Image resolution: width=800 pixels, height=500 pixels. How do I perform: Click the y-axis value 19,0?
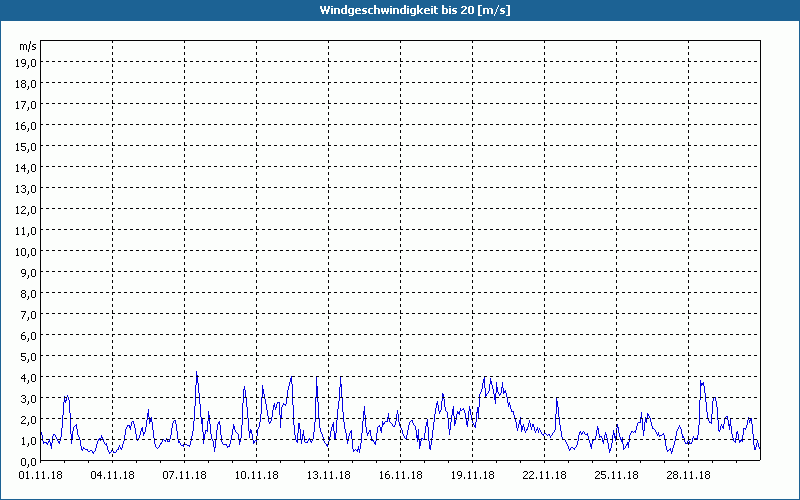point(26,63)
